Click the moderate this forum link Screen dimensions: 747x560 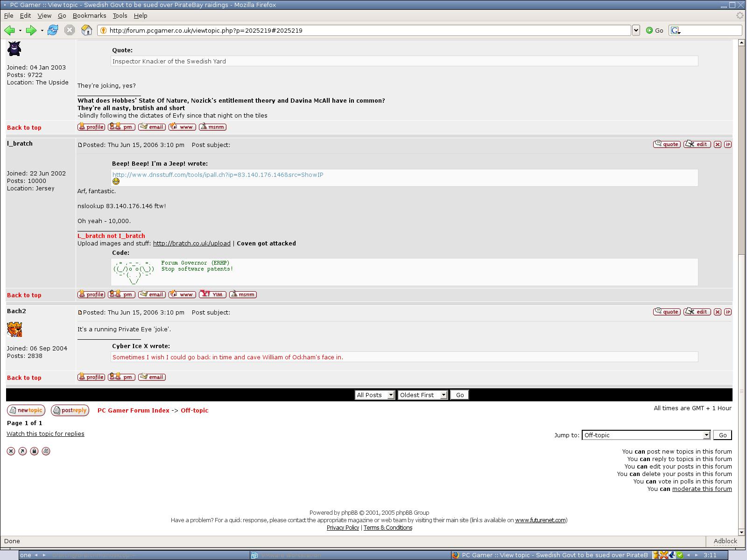[702, 489]
